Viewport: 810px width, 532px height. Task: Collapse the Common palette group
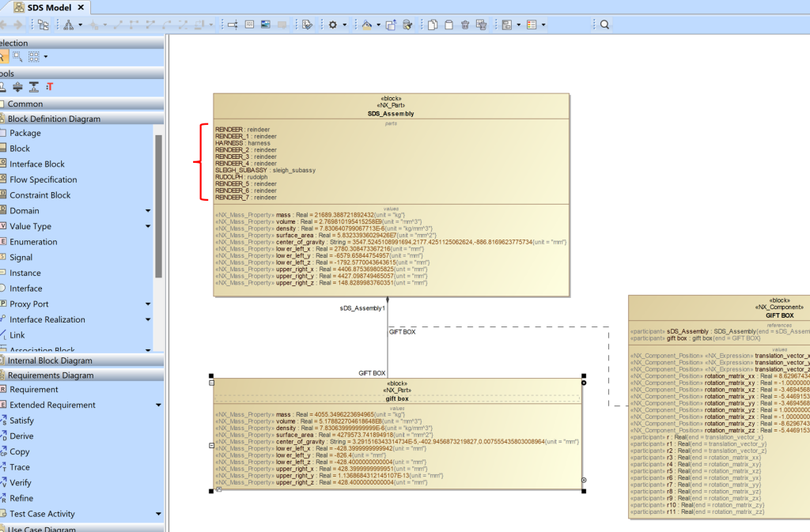coord(82,104)
